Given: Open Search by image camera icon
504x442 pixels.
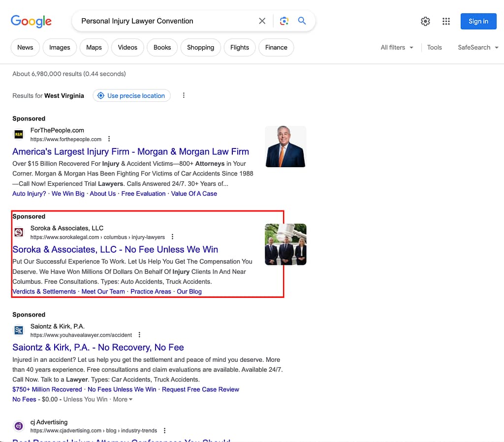Looking at the screenshot, I should (284, 21).
